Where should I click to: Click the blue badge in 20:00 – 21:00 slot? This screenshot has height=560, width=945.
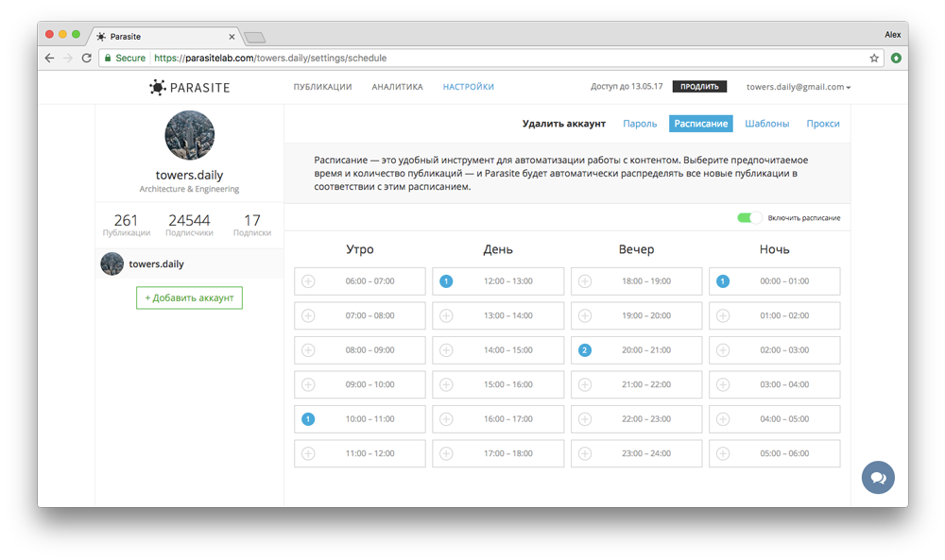click(x=585, y=350)
